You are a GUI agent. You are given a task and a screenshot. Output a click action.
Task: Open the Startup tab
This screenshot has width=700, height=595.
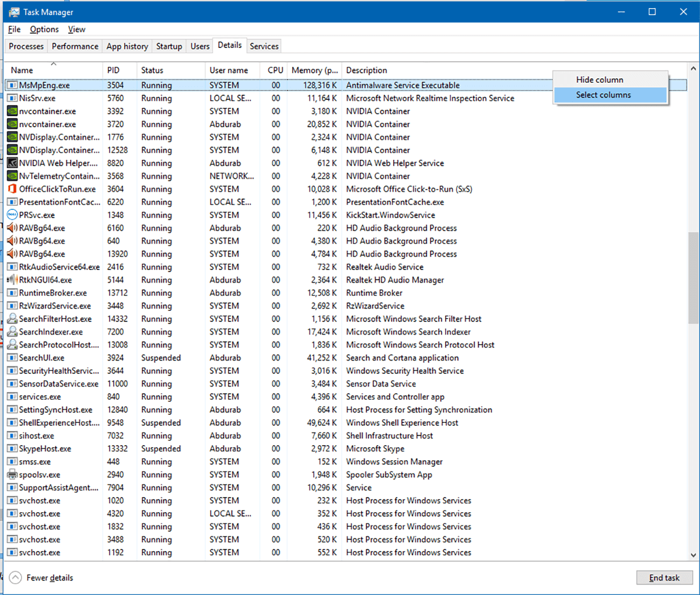tap(169, 46)
